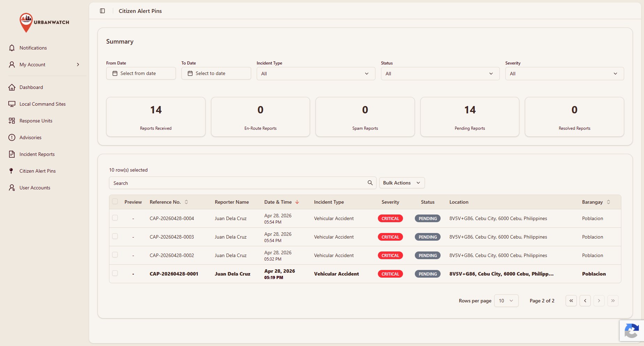Image resolution: width=644 pixels, height=346 pixels.
Task: Click the Response Units grid icon
Action: (12, 121)
